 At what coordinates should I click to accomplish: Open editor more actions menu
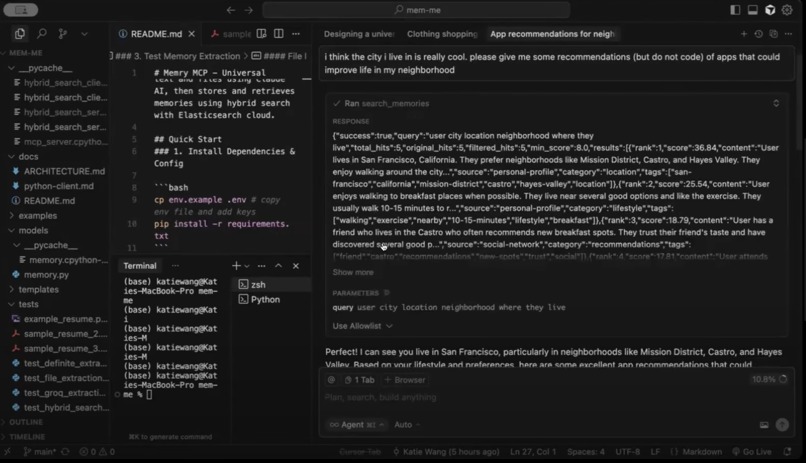[296, 34]
